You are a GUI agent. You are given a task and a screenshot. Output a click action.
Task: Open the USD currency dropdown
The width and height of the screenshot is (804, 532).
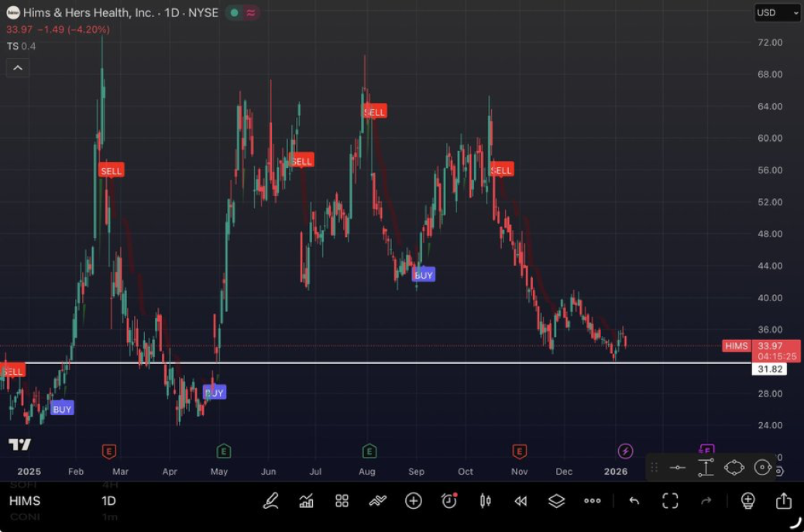point(778,13)
